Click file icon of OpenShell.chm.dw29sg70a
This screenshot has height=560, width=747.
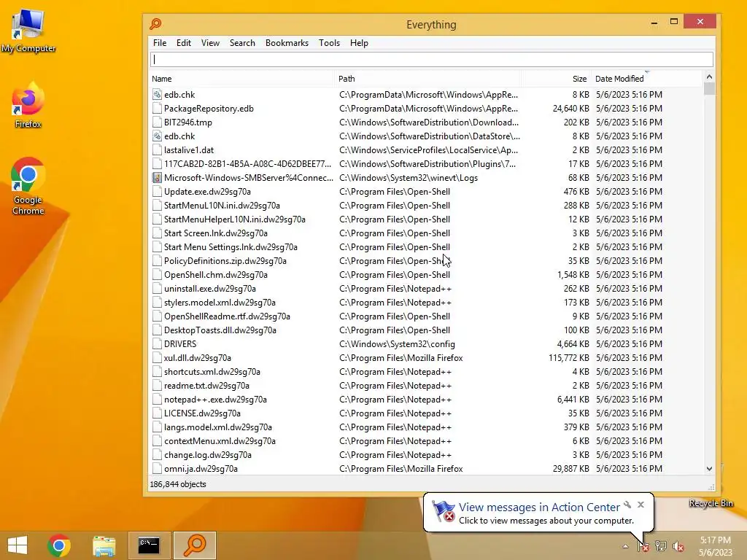[157, 274]
